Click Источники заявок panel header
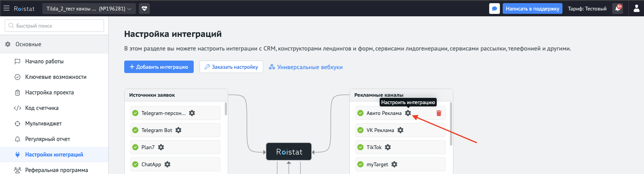This screenshot has width=644, height=174. point(176,95)
